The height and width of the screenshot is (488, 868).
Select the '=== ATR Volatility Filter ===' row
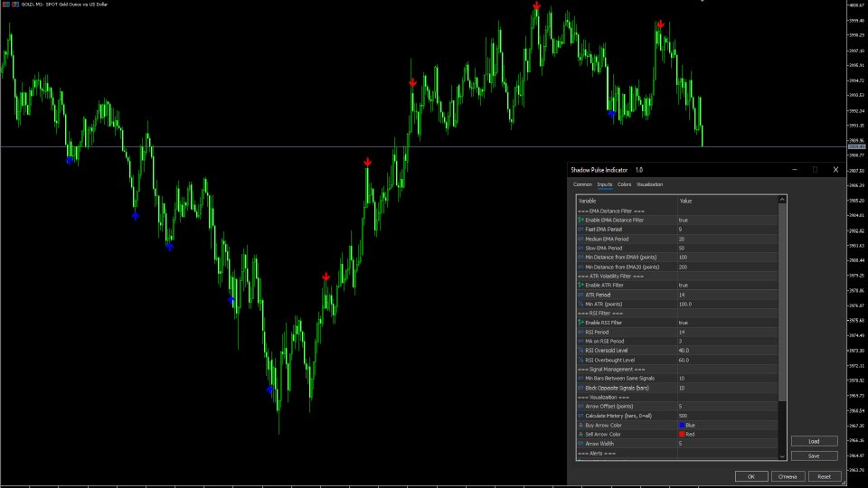click(x=677, y=277)
